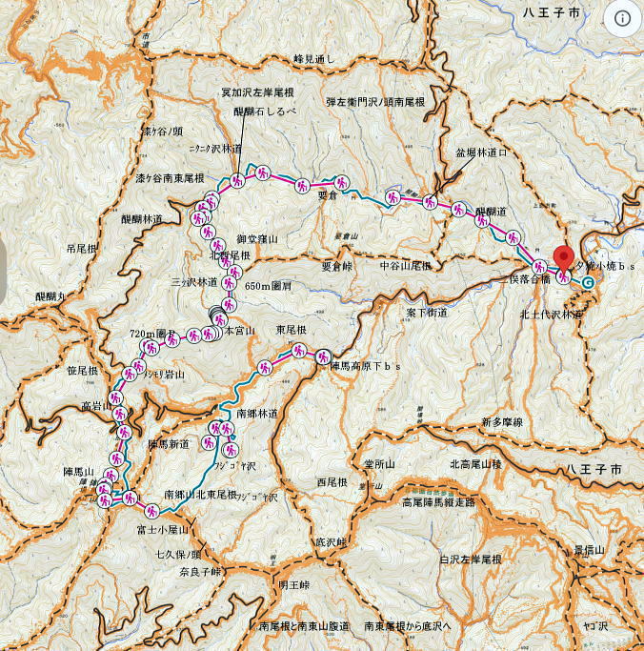
Task: Select hiker waypoint at 醍醐道 label
Action: pos(482,220)
